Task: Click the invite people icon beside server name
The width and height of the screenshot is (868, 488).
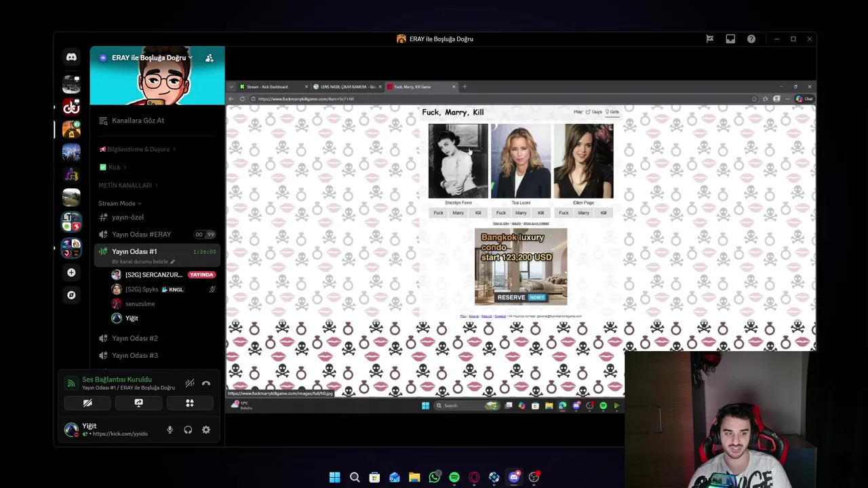Action: (210, 58)
